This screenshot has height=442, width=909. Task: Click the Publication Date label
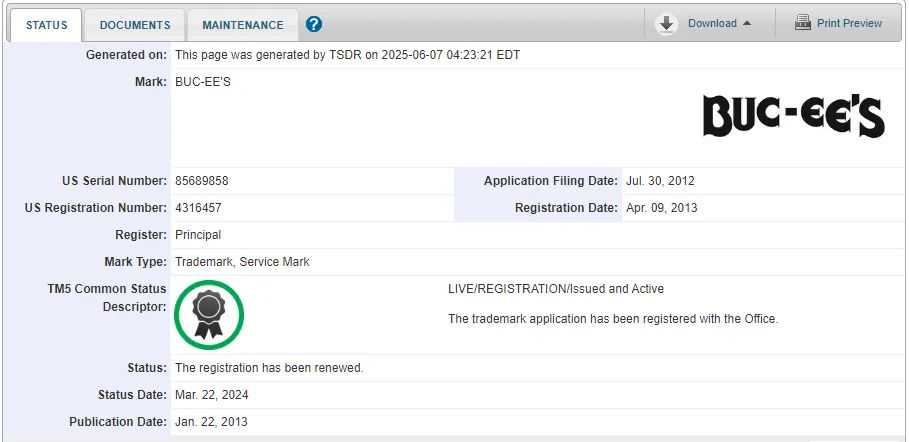coord(118,422)
